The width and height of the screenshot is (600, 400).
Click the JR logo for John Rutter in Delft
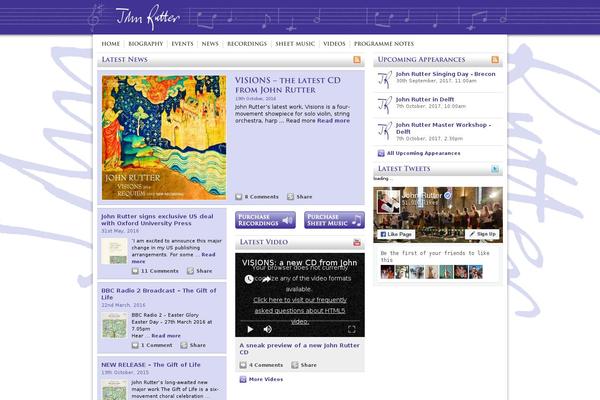click(x=385, y=105)
